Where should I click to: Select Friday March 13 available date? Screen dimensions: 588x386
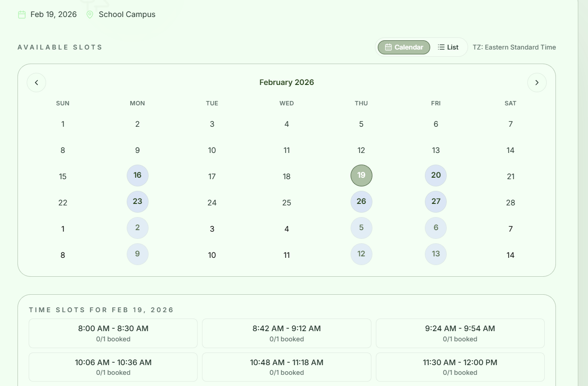436,254
